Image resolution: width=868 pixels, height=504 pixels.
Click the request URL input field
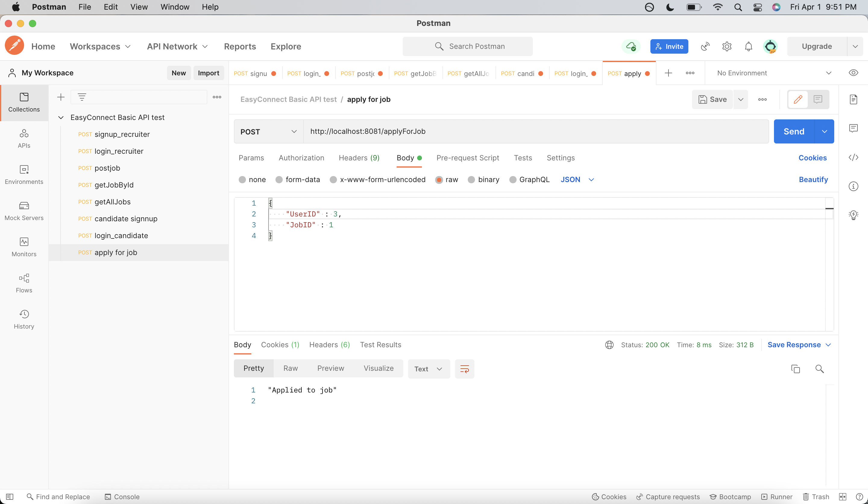pyautogui.click(x=535, y=132)
